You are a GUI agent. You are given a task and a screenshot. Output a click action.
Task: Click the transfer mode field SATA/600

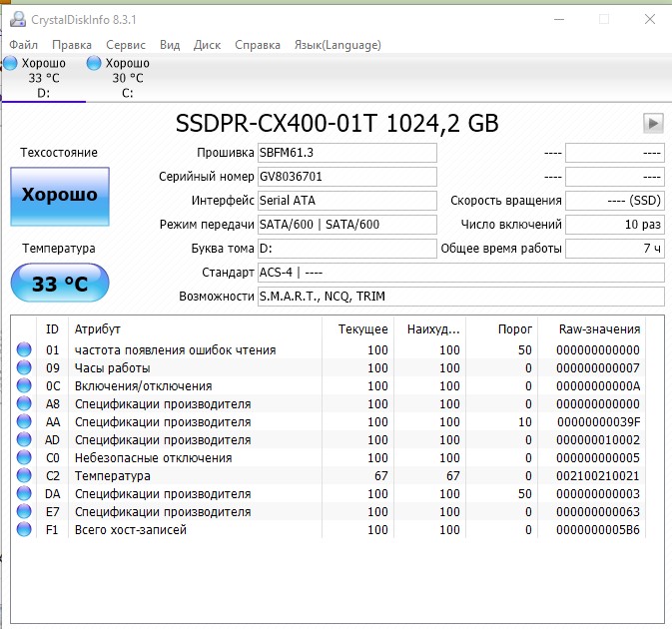(x=347, y=225)
